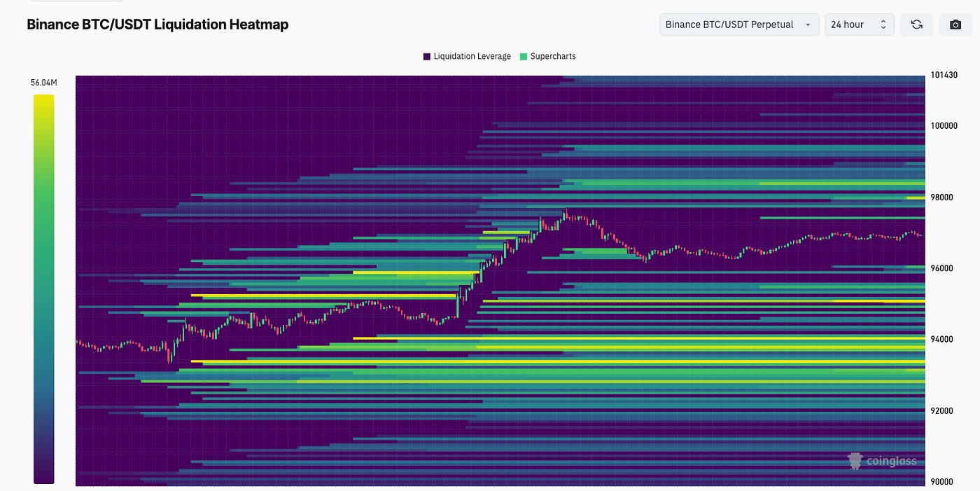Click the 101430 price axis label
Screen dimensions: 980x491
click(944, 76)
